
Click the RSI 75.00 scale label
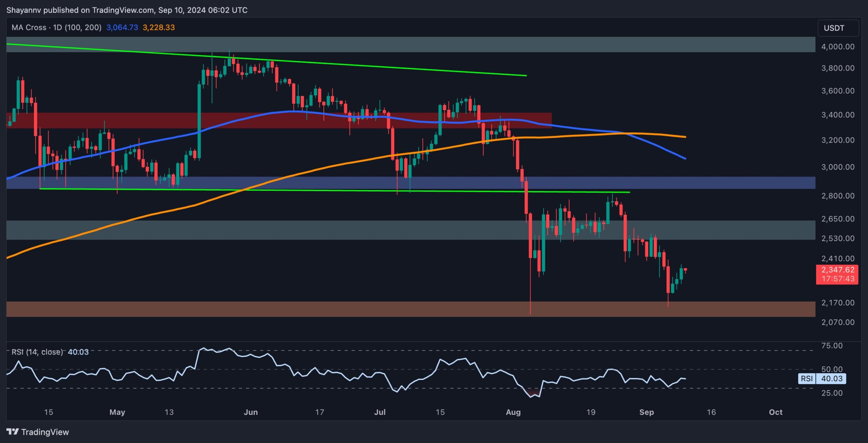pyautogui.click(x=832, y=346)
